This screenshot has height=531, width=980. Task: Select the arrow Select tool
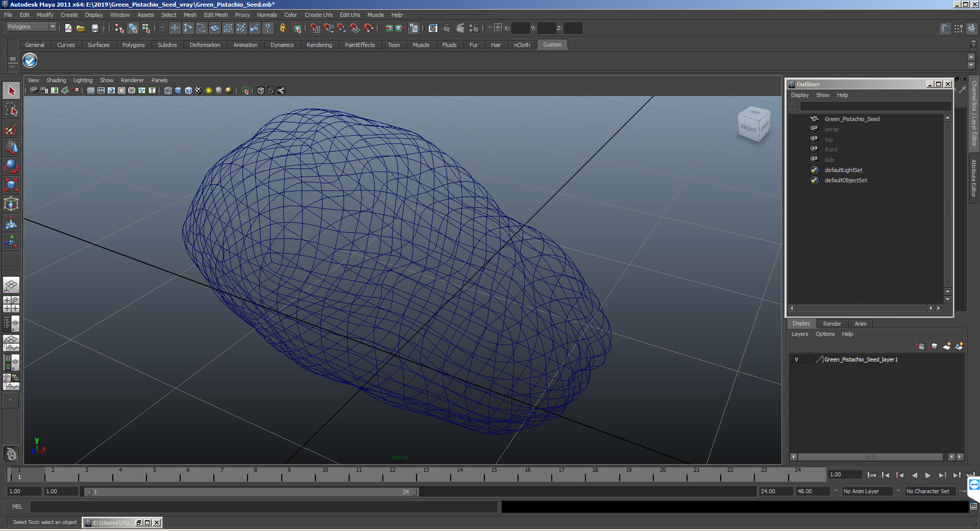[x=11, y=91]
